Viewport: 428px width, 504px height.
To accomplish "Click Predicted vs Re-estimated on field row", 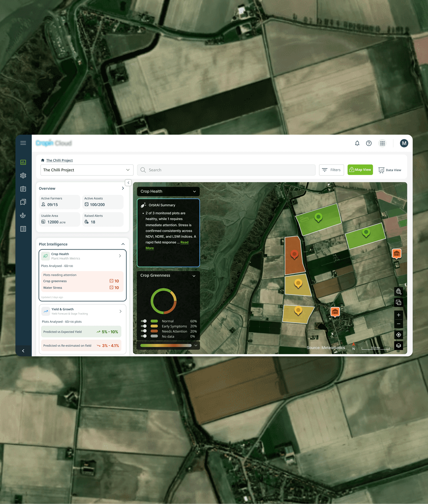I will pos(81,345).
